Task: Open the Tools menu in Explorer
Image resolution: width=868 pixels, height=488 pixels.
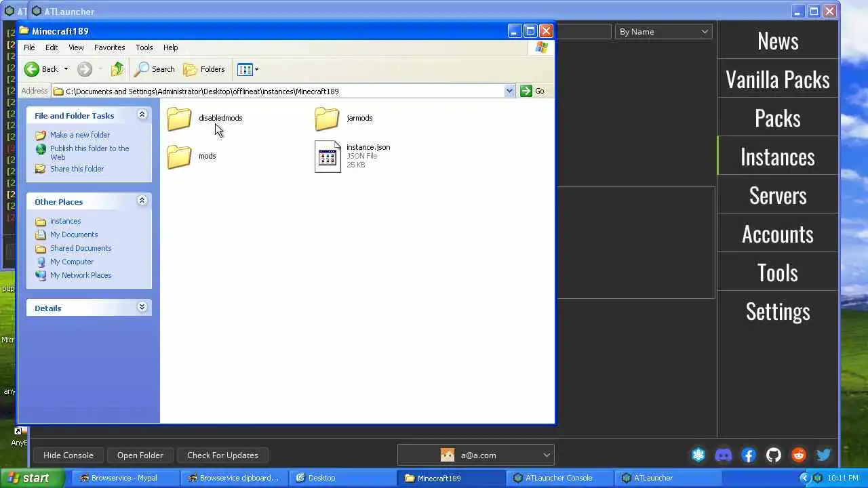Action: tap(144, 47)
